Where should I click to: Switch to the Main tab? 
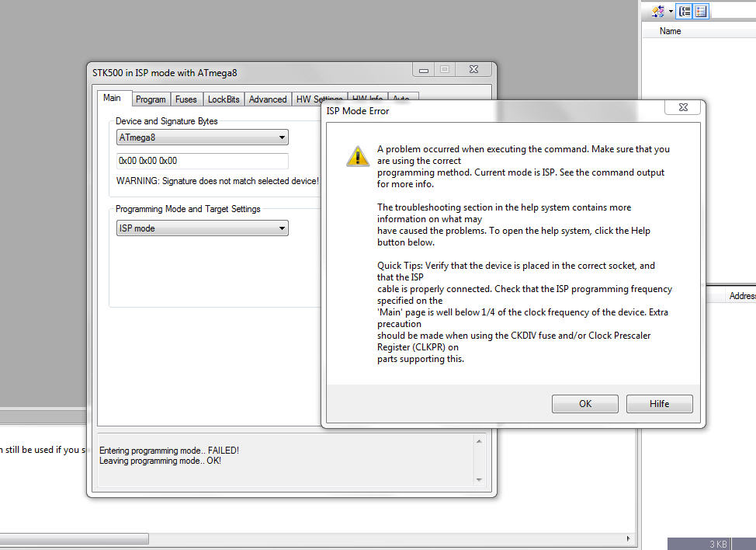point(113,98)
